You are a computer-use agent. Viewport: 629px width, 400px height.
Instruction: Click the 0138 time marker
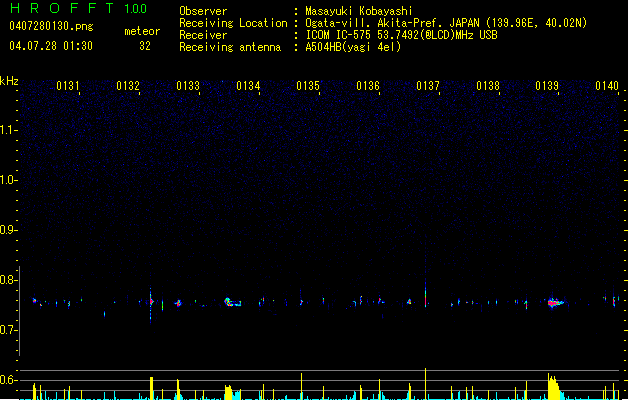(488, 86)
